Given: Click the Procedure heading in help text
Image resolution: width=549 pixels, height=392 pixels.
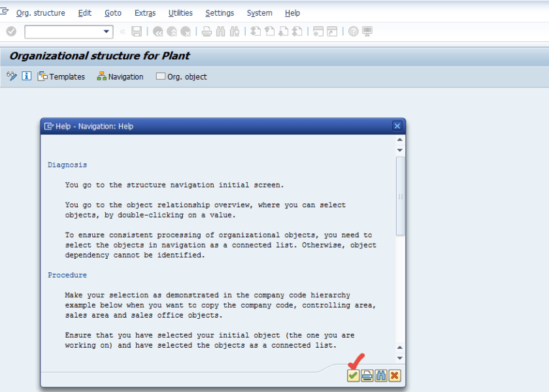Looking at the screenshot, I should click(67, 275).
